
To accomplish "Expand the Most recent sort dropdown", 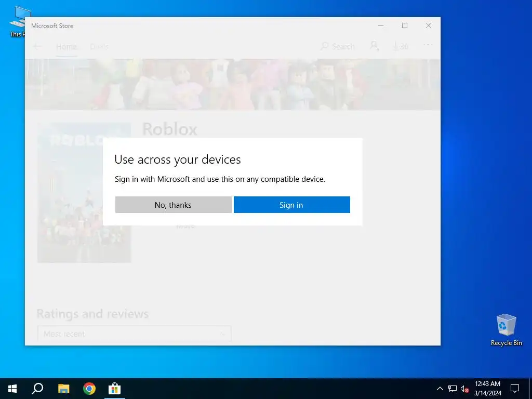I will 135,334.
